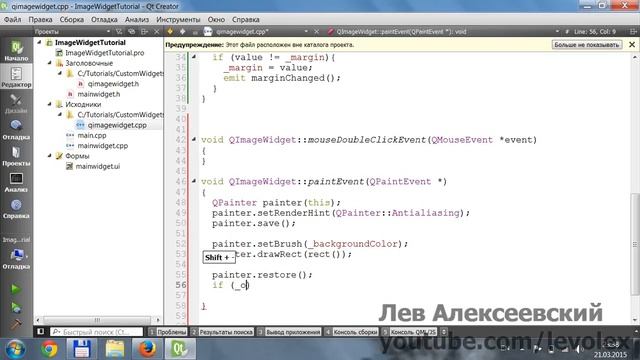Open the Проблемы output pane
Screen dimensions: 640x360
pyautogui.click(x=168, y=332)
